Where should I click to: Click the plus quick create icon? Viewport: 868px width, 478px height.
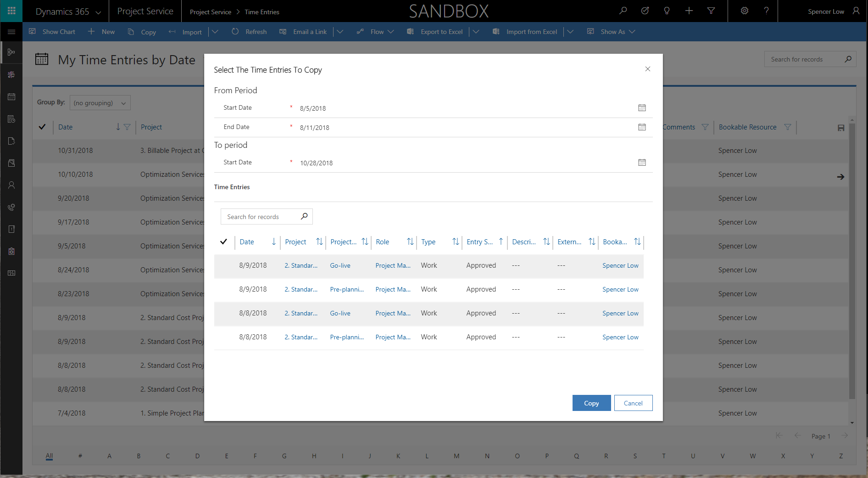pyautogui.click(x=689, y=11)
